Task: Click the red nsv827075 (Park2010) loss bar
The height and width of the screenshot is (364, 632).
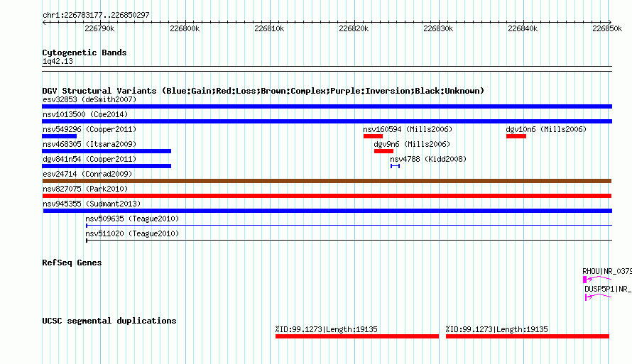Action: tap(327, 196)
